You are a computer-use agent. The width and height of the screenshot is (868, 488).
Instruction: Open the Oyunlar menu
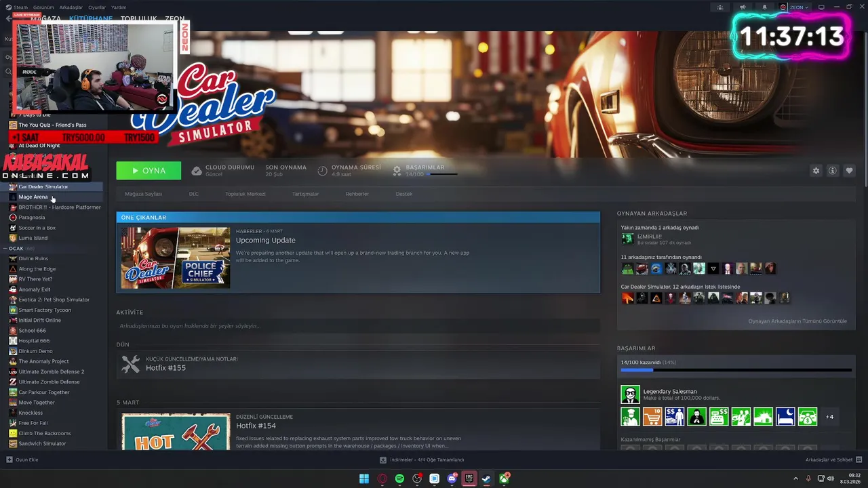coord(97,7)
